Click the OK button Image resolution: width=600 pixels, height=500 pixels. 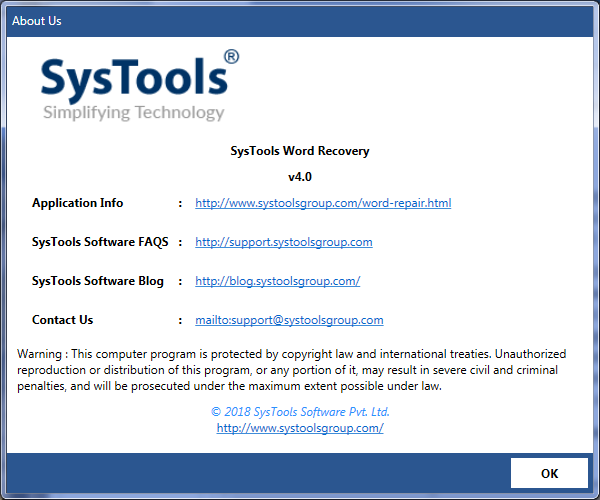click(x=549, y=473)
